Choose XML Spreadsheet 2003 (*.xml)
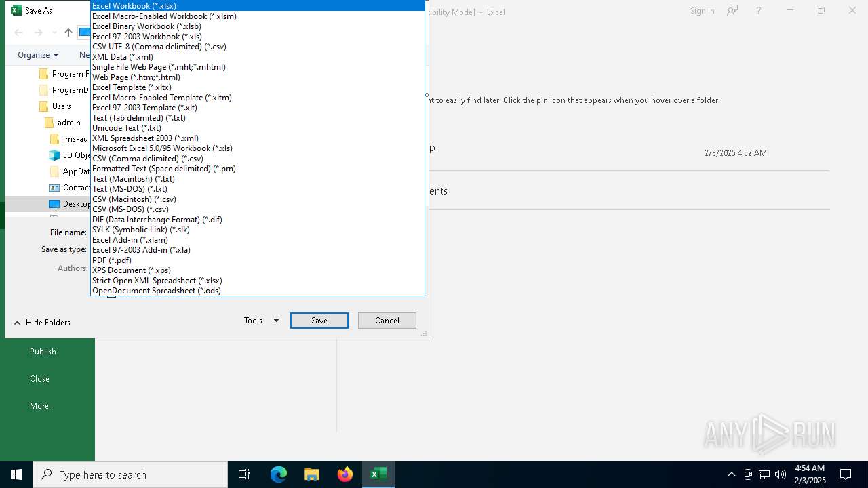 click(x=258, y=138)
